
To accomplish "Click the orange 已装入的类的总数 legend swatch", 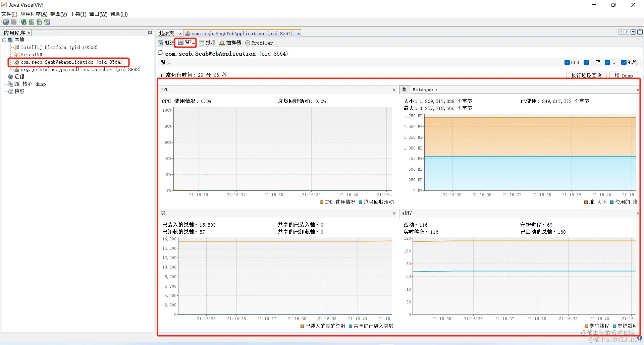I will click(303, 326).
